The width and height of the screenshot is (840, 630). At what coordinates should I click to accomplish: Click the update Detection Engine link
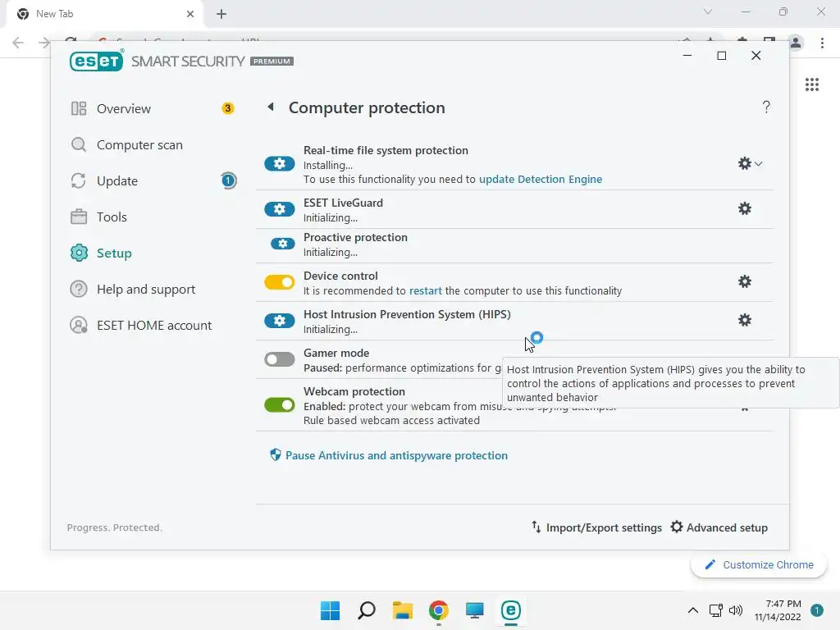(x=540, y=179)
